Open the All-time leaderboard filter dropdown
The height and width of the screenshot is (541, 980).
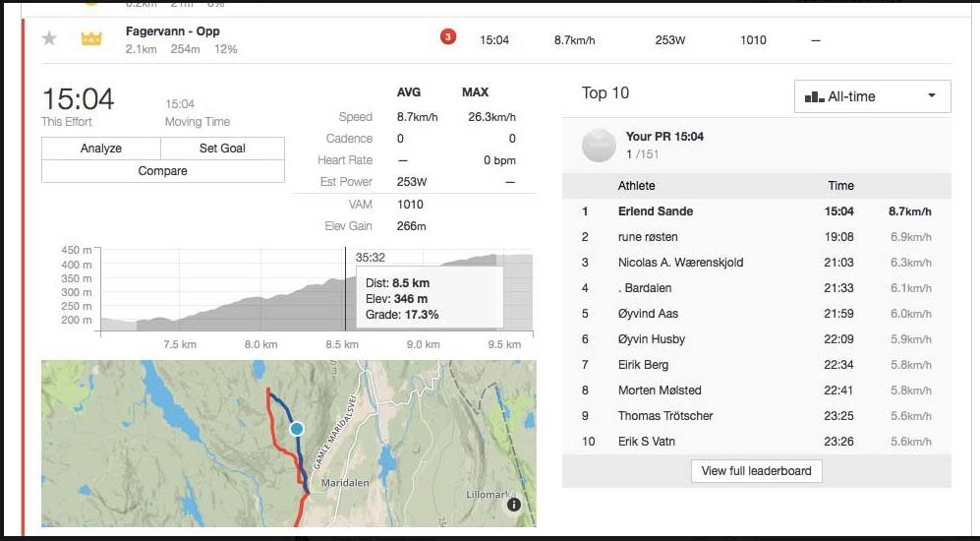(872, 96)
